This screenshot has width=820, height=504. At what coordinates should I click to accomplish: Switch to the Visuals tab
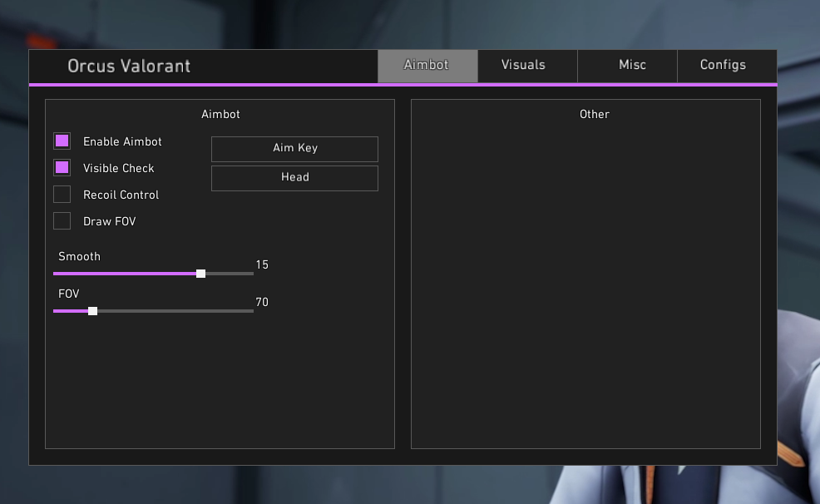coord(527,66)
